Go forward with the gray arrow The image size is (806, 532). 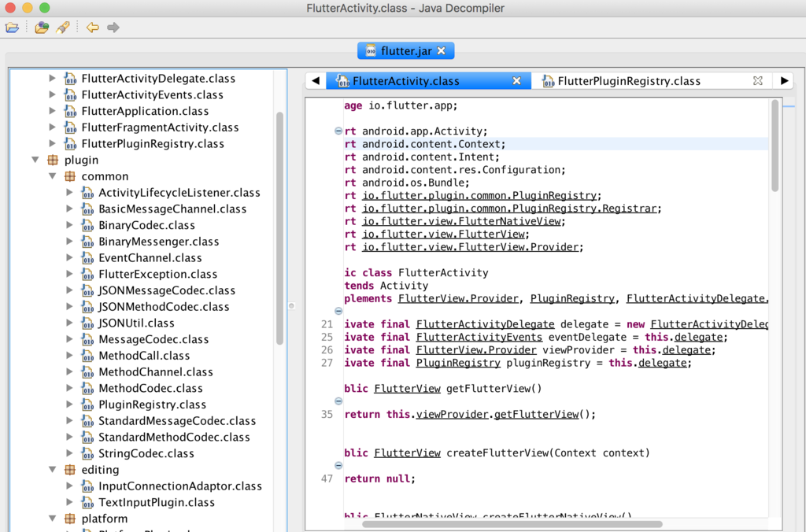[x=113, y=28]
